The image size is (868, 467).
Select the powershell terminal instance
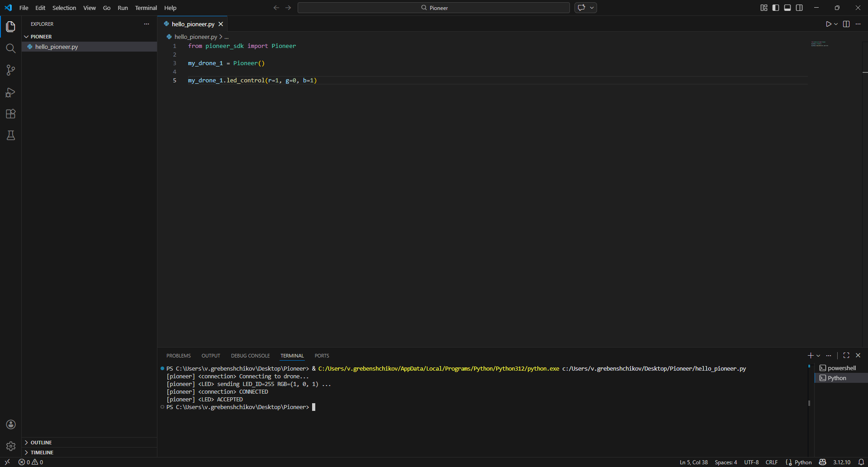pos(841,368)
